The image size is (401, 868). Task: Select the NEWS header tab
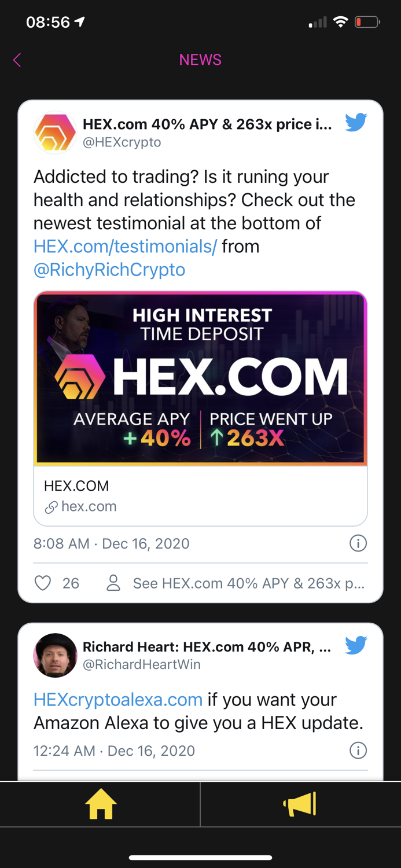click(x=200, y=60)
